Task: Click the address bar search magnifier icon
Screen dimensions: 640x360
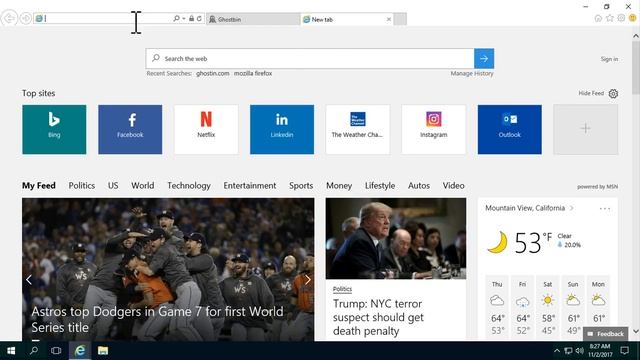Action: pyautogui.click(x=176, y=18)
